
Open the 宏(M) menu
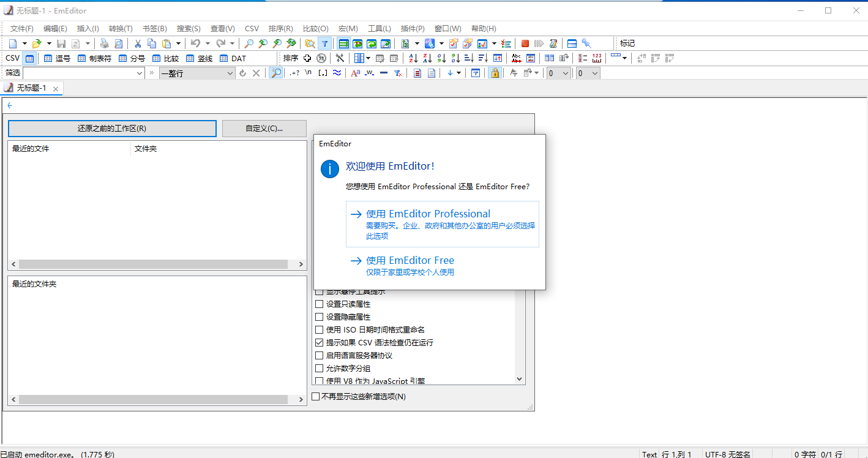(x=348, y=28)
